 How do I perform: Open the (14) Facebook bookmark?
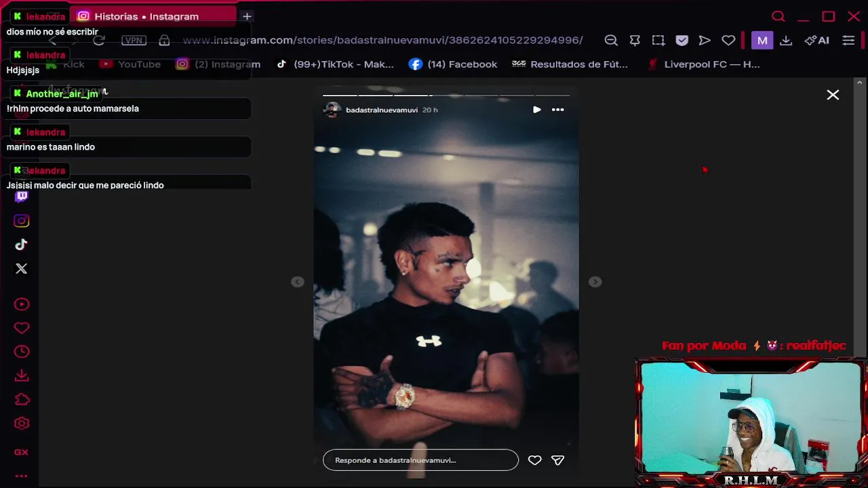point(453,64)
